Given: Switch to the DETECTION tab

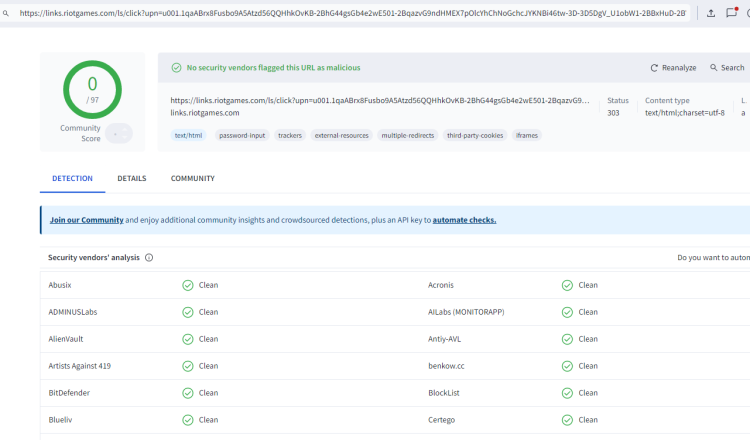Looking at the screenshot, I should 72,178.
